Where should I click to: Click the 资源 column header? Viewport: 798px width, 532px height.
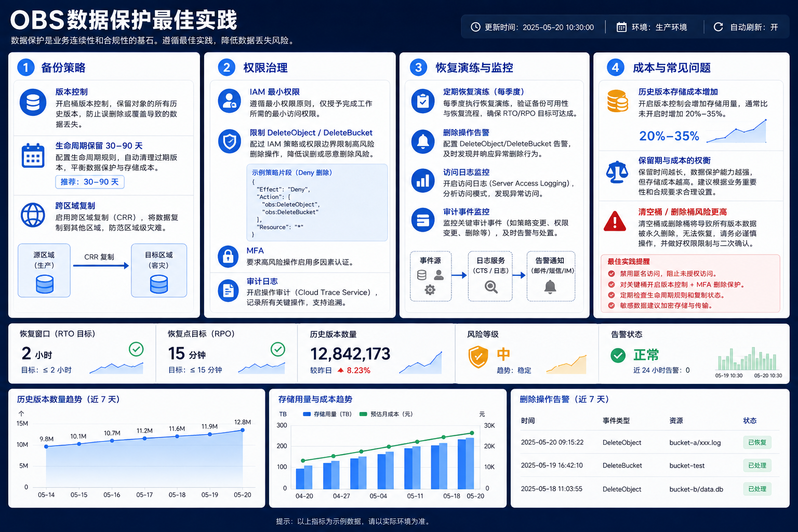pos(676,421)
